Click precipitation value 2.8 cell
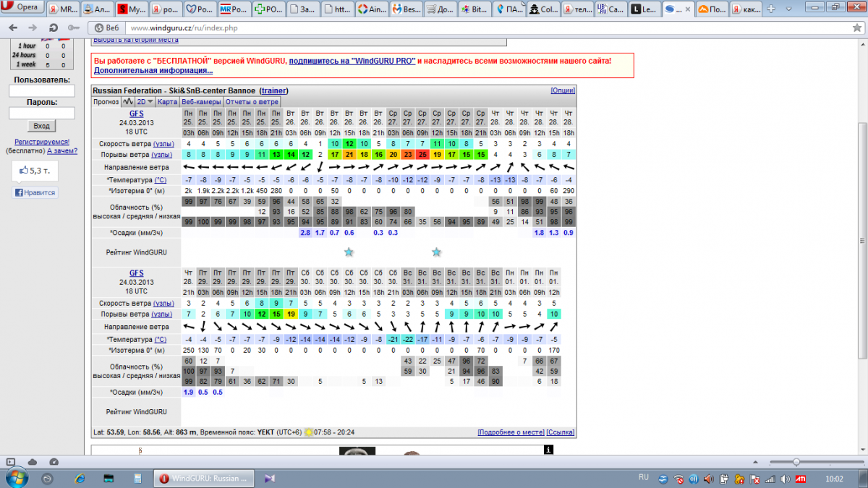This screenshot has height=488, width=868. [x=305, y=233]
